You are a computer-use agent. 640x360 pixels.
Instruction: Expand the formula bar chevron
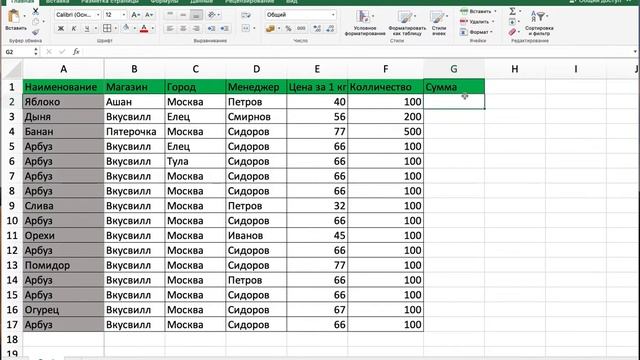(635, 51)
